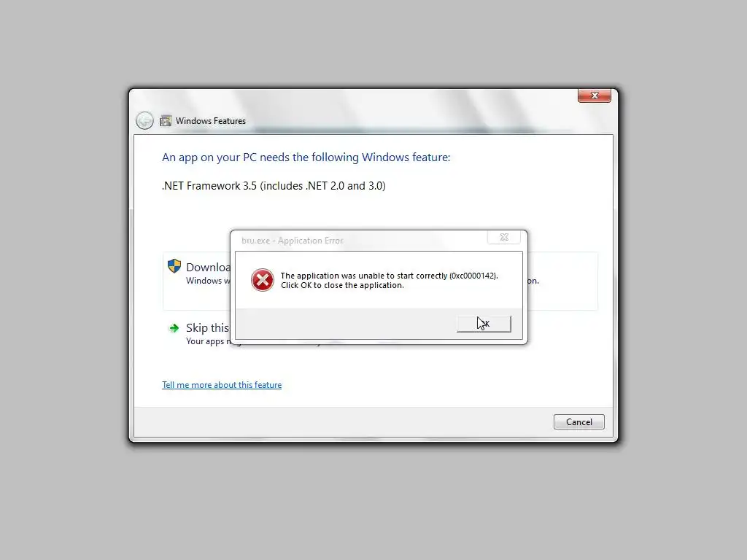This screenshot has height=560, width=747.
Task: Click the Windows Features title bar icon
Action: pos(166,121)
